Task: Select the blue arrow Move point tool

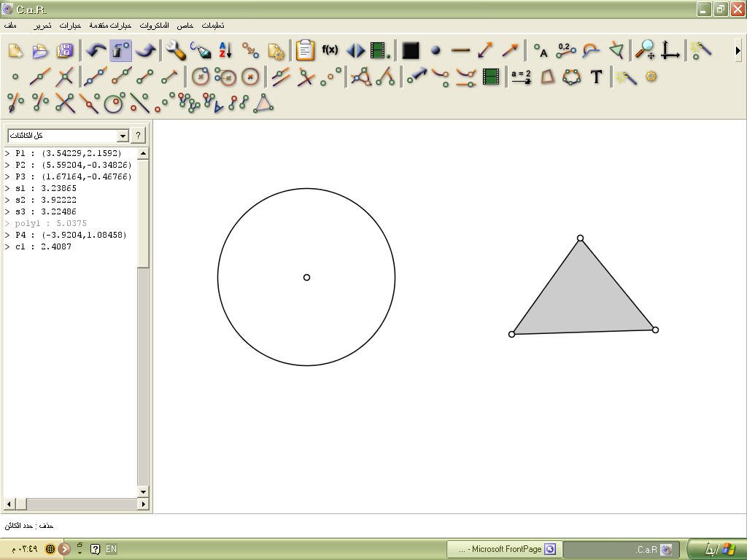Action: (x=416, y=77)
